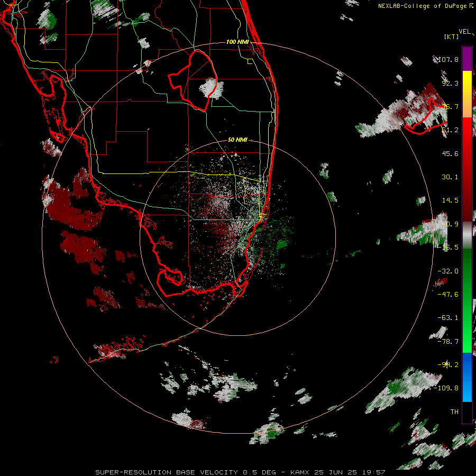Image resolution: width=476 pixels, height=476 pixels.
Task: Click the Super-Resolution Base Velocity caption
Action: click(x=240, y=472)
